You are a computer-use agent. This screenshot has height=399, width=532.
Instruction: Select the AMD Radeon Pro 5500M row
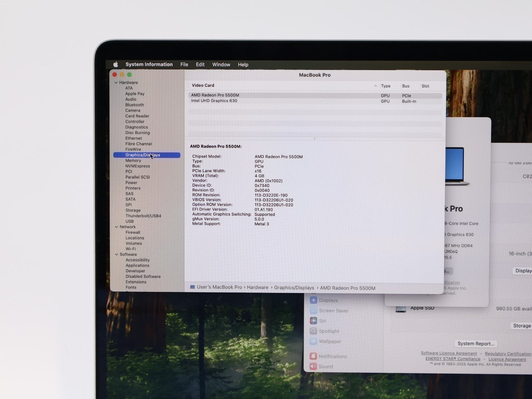(315, 95)
